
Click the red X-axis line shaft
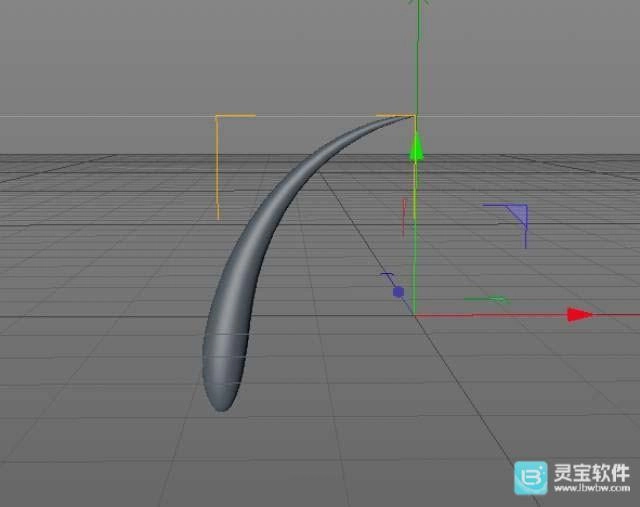pos(490,315)
